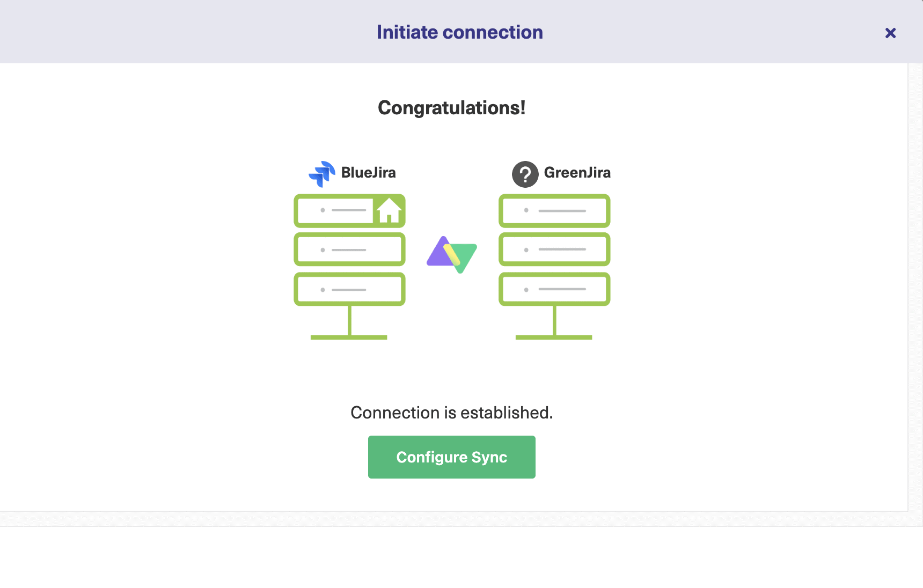Click the Congratulations heading

click(451, 108)
